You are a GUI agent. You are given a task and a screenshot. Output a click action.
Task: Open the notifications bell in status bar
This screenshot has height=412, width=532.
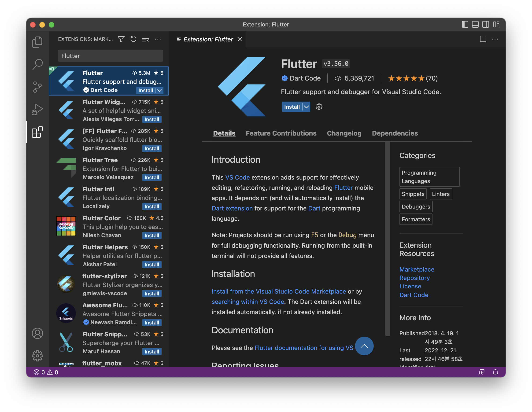(x=495, y=372)
